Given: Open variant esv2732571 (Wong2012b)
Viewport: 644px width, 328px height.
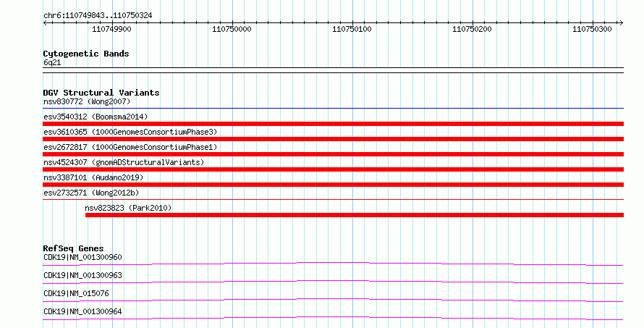Looking at the screenshot, I should coord(91,193).
